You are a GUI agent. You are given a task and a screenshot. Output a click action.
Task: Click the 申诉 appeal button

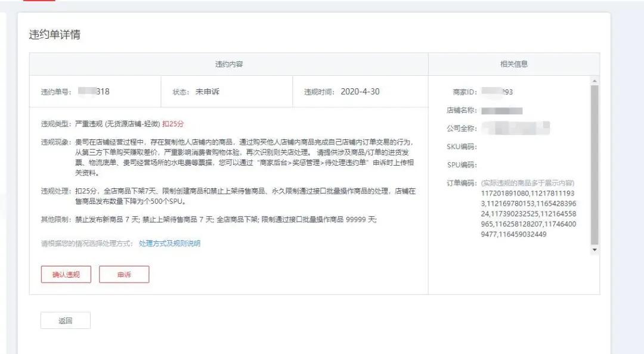[x=124, y=274]
